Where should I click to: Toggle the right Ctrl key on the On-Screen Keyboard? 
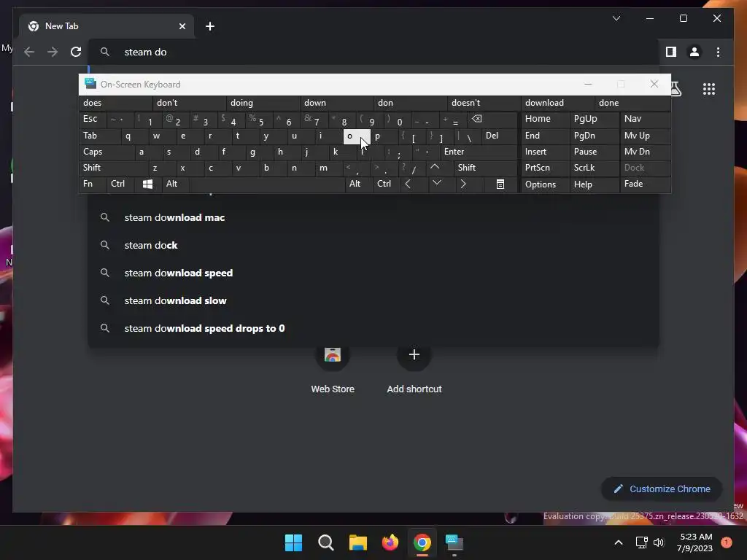point(387,184)
